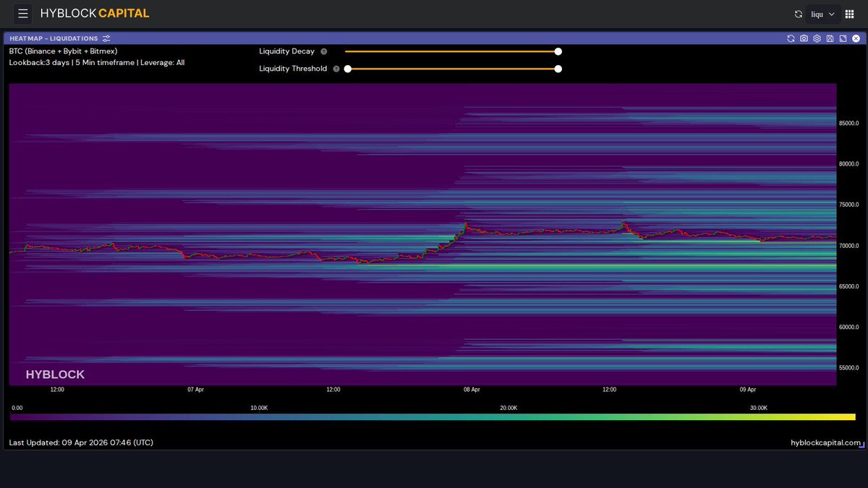Viewport: 868px width, 488px height.
Task: Open the hamburger navigation menu
Action: [23, 14]
